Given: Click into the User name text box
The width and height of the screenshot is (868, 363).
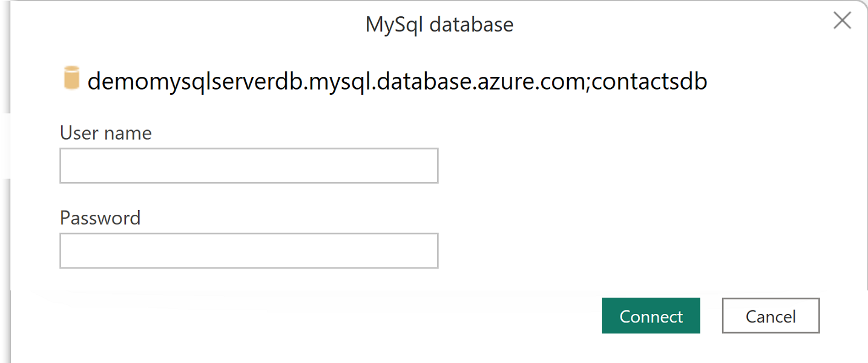Looking at the screenshot, I should 249,166.
